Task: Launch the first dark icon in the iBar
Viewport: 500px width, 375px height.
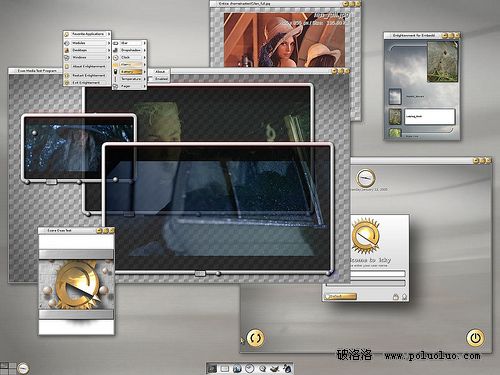Action: [212, 369]
